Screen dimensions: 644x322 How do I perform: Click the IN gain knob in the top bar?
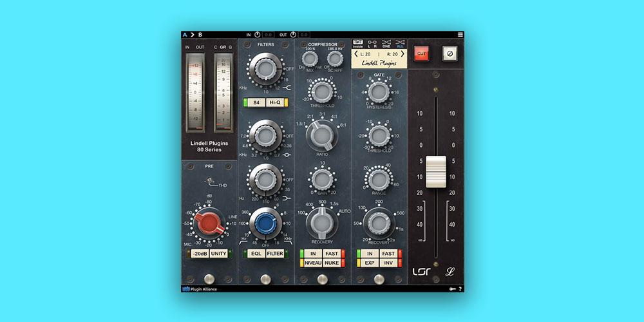pyautogui.click(x=258, y=35)
